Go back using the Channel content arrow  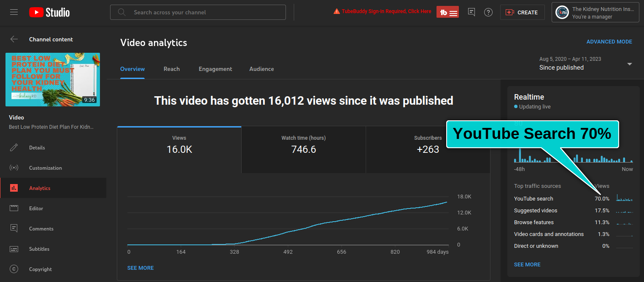pyautogui.click(x=14, y=39)
